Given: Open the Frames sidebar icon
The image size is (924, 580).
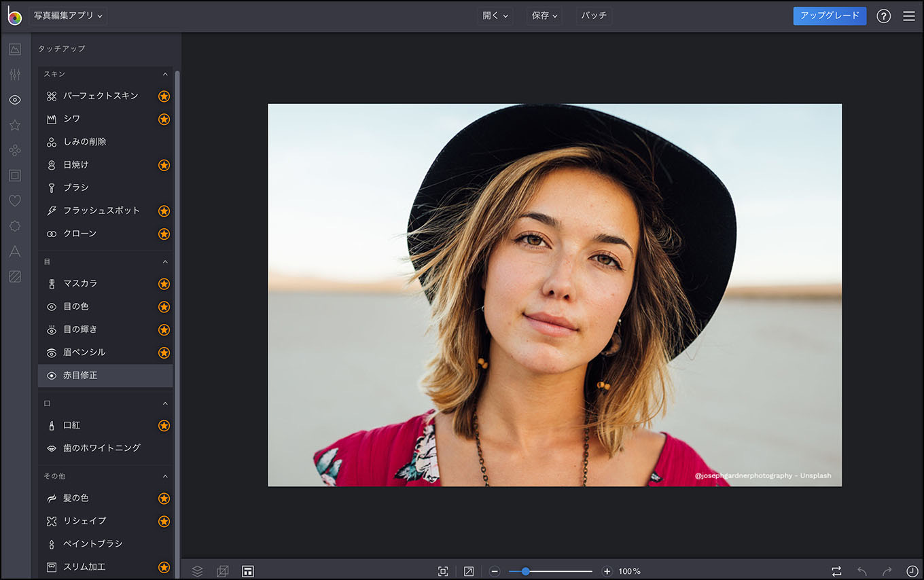Looking at the screenshot, I should tap(15, 175).
